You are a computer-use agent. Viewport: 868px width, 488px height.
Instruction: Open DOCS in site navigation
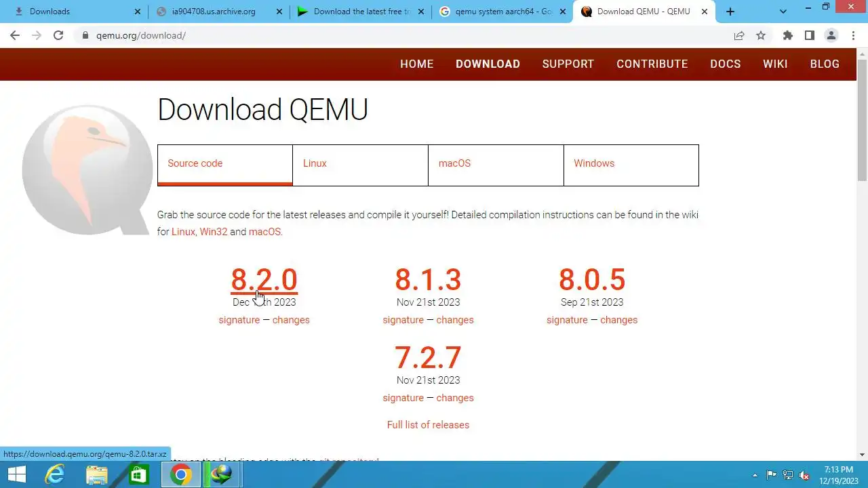click(726, 64)
